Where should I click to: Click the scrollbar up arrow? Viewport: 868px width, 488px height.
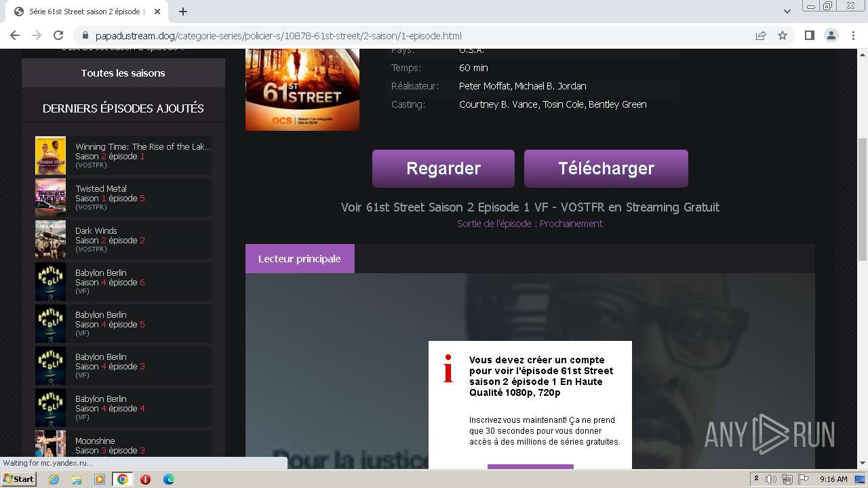point(863,54)
